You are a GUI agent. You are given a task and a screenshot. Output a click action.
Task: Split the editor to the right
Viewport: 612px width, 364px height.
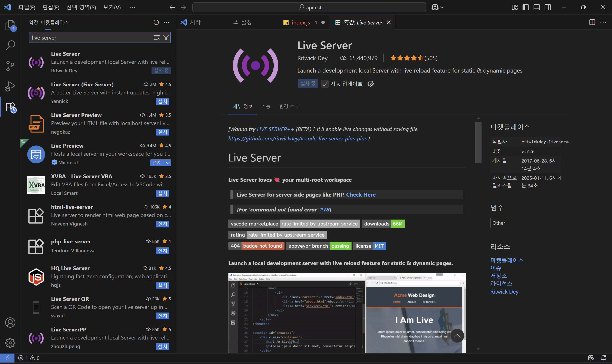pyautogui.click(x=592, y=22)
